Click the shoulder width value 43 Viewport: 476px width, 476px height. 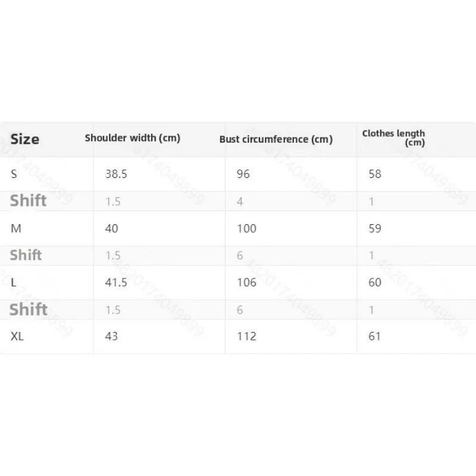111,336
